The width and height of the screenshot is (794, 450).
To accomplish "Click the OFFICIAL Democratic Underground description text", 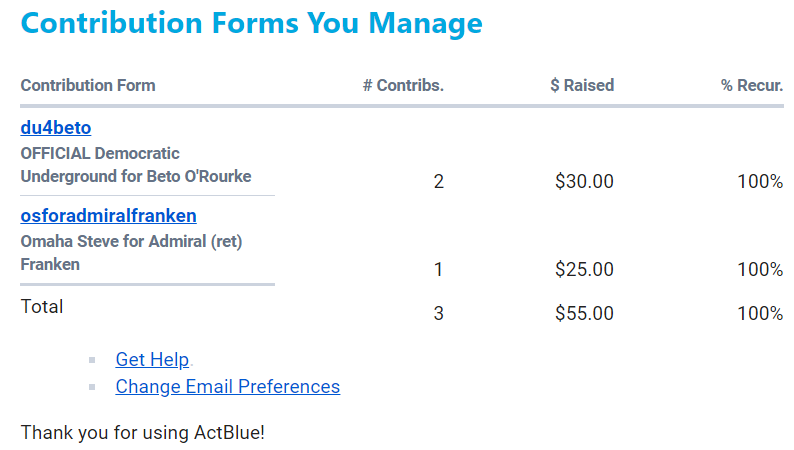I will tap(135, 165).
